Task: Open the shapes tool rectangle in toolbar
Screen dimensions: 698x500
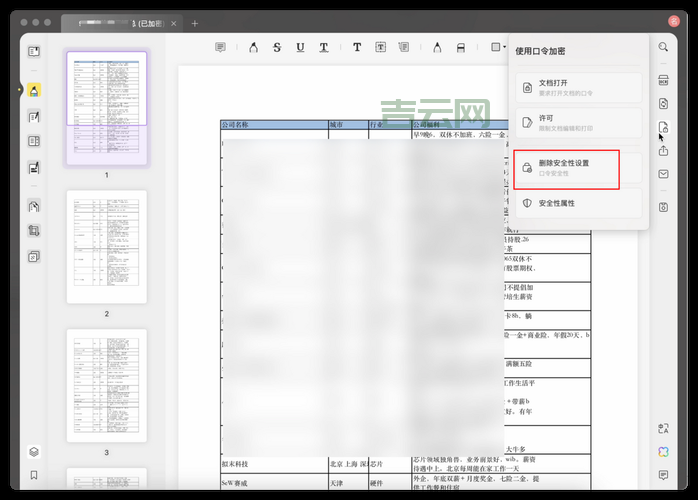Action: (x=495, y=47)
